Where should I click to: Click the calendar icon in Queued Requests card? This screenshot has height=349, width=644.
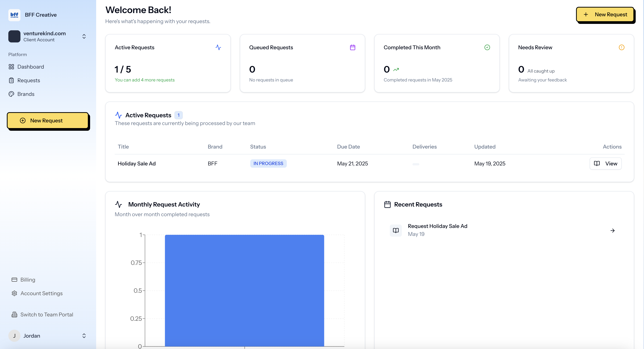(x=352, y=47)
